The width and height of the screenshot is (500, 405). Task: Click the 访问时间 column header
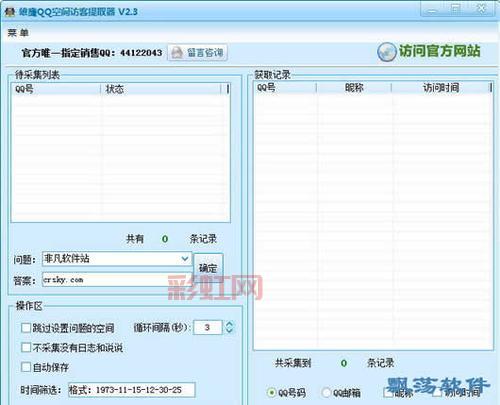click(x=441, y=88)
